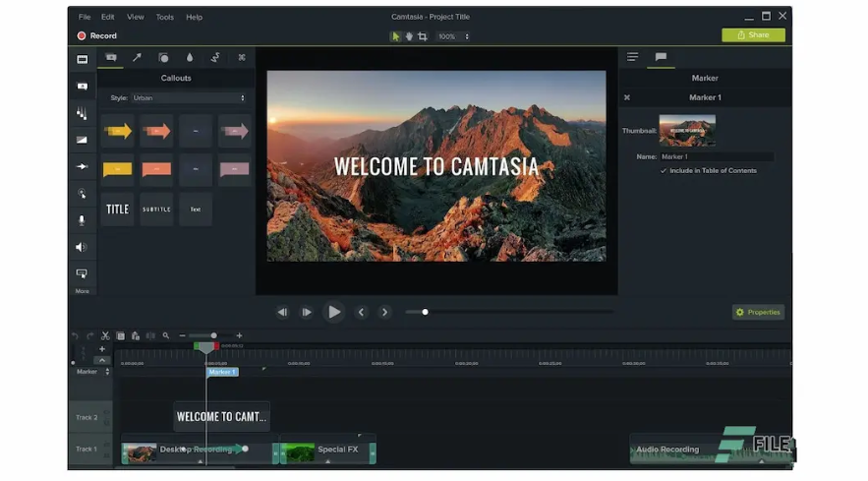
Task: Open the Annotations callout icon in the left sidebar
Action: (x=82, y=87)
